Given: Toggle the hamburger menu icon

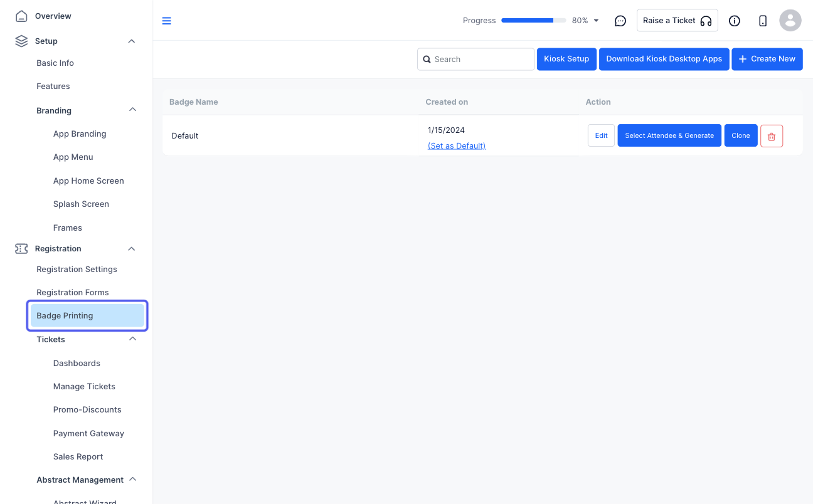Looking at the screenshot, I should [166, 21].
